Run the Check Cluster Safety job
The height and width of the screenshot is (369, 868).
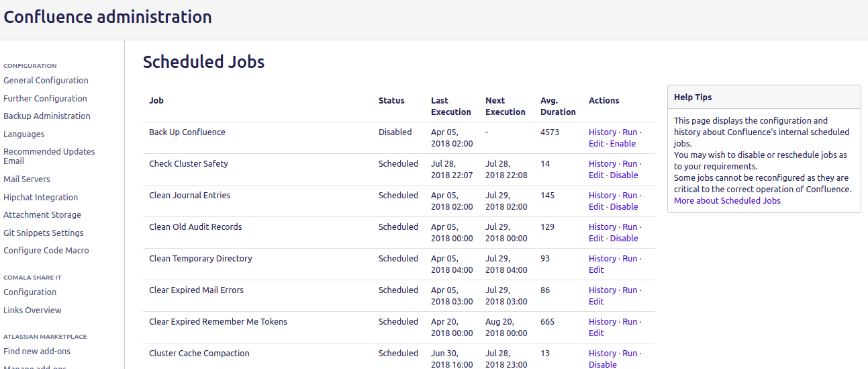pos(630,164)
